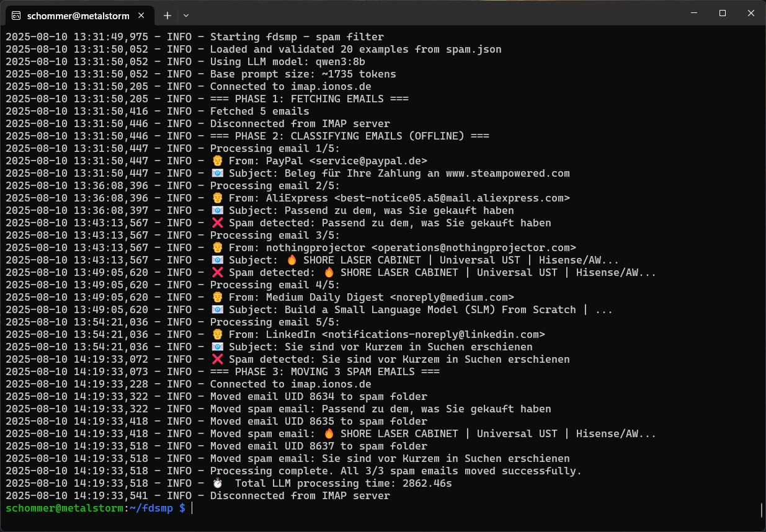This screenshot has width=766, height=532.
Task: Click the text 'Processing email 2/5:'
Action: [x=275, y=185]
